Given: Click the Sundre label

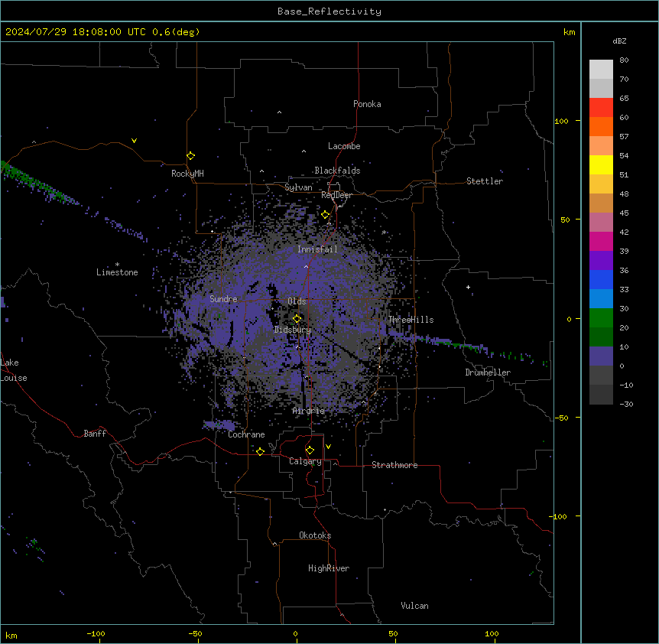Looking at the screenshot, I should 223,299.
